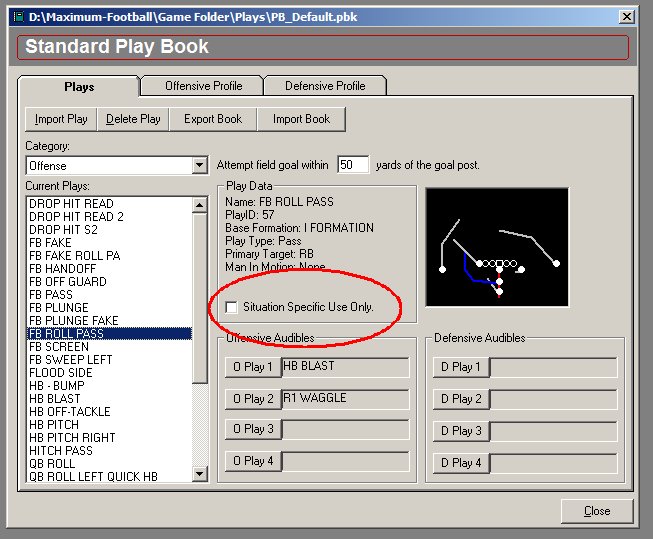This screenshot has width=653, height=539.
Task: Click the play diagram preview image
Action: click(x=497, y=247)
